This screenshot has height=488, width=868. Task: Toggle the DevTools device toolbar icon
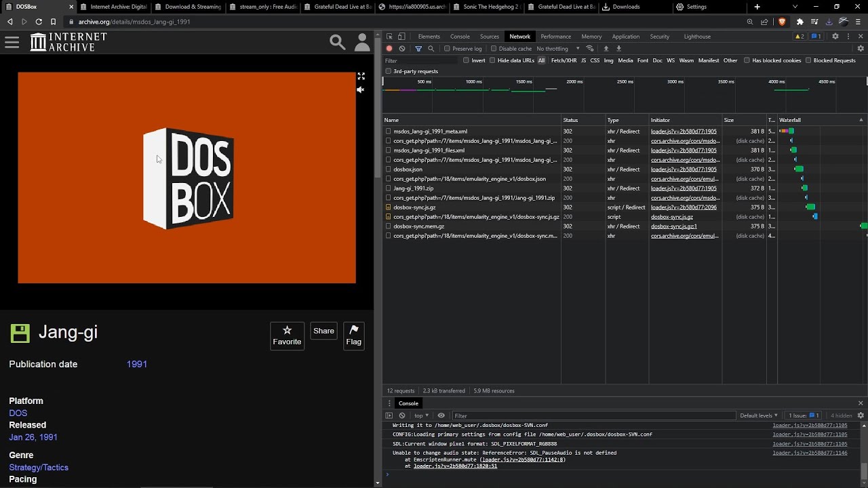tap(401, 36)
